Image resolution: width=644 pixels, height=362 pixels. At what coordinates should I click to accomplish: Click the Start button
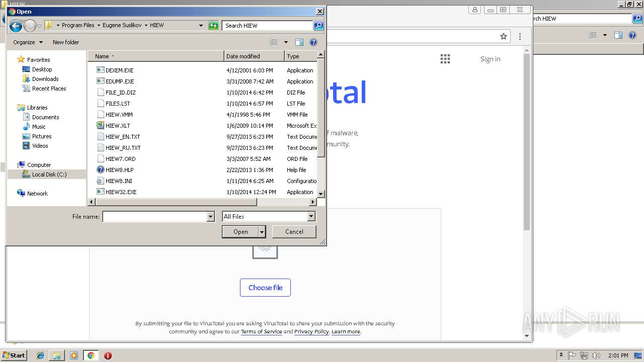coord(14,355)
